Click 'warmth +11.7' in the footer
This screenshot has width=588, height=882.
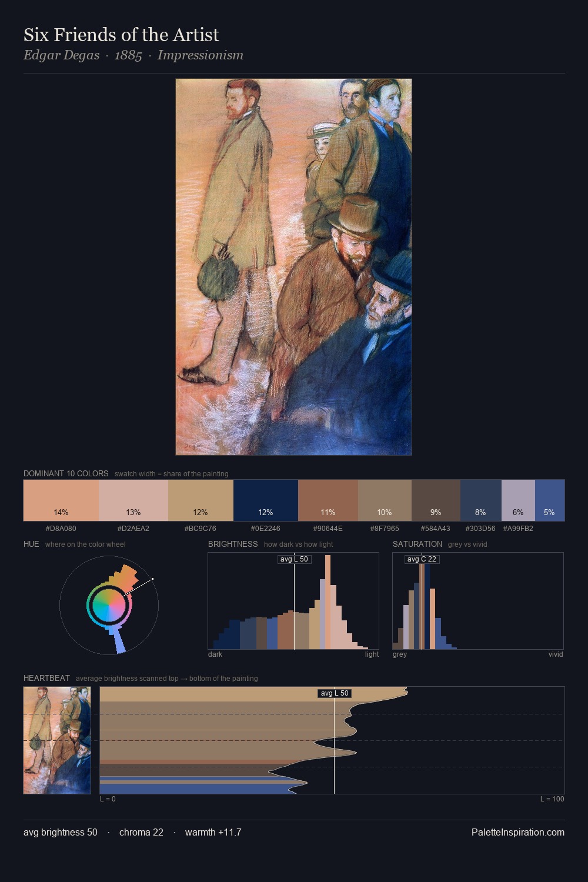213,832
